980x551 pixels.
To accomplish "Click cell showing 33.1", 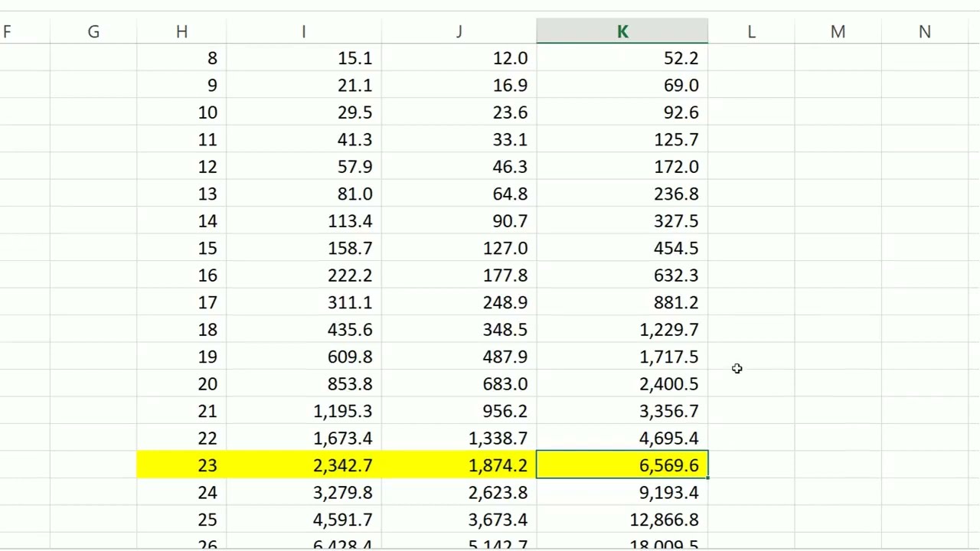I will 459,139.
